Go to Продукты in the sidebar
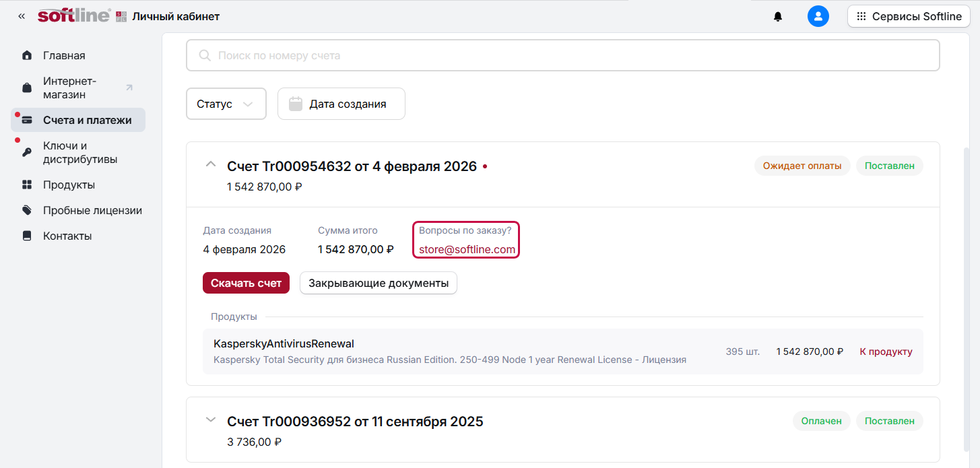 pos(69,185)
